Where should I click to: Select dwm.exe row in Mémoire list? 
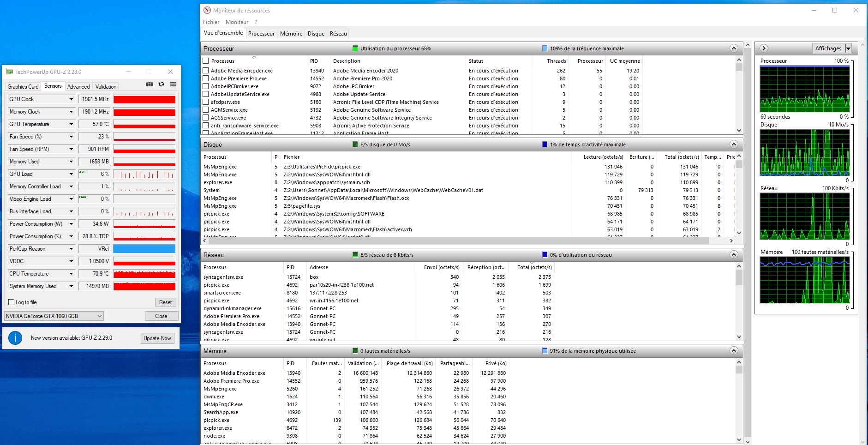[x=354, y=397]
